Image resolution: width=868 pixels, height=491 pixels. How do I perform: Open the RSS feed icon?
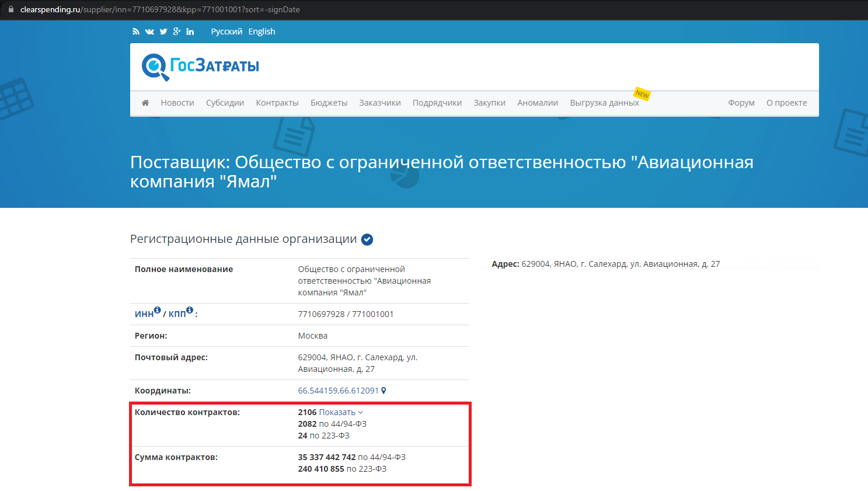(136, 32)
